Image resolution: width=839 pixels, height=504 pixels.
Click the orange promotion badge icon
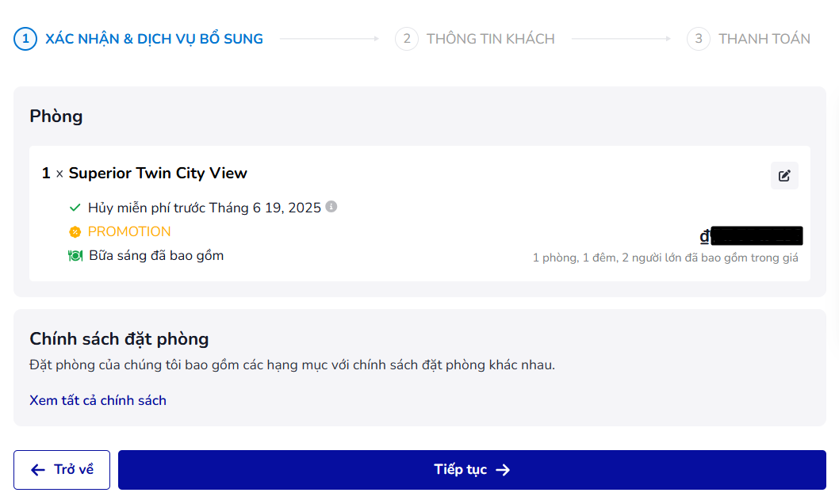pos(75,232)
